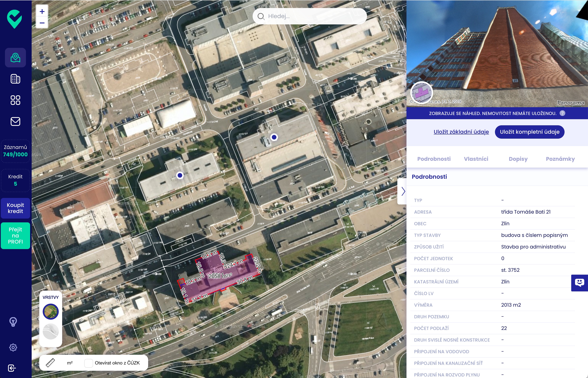Image resolution: width=588 pixels, height=378 pixels.
Task: Click the lightbulb tips icon
Action: tap(13, 322)
